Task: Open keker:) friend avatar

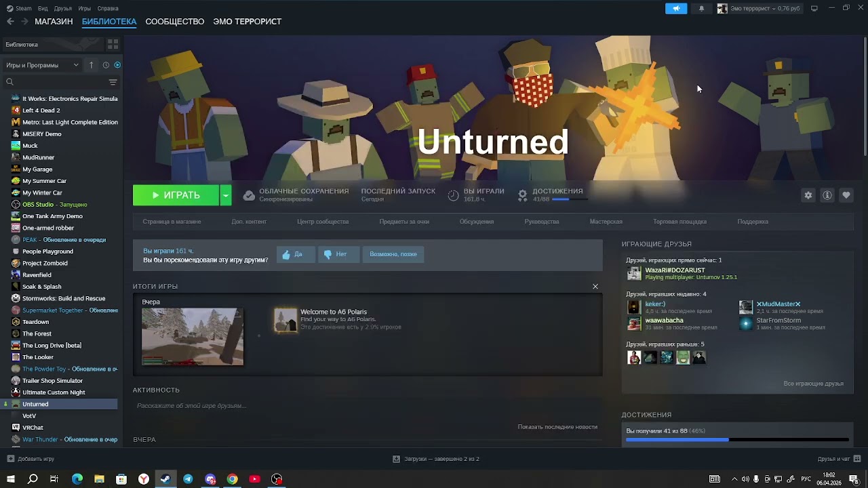Action: 633,307
